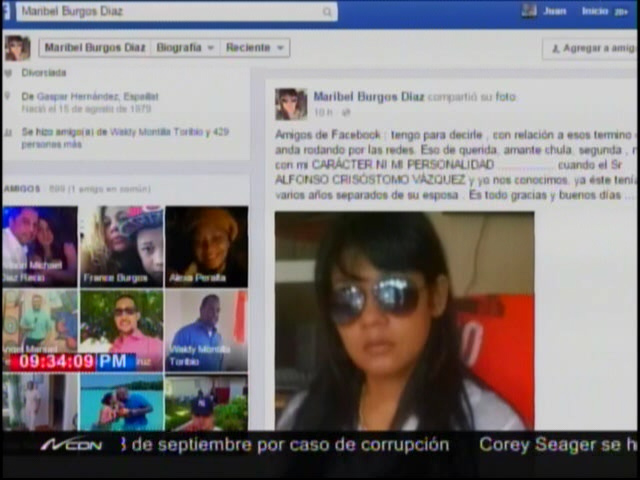Open France Burgos friend thumbnail
Screen dimensions: 640x480
click(x=121, y=246)
